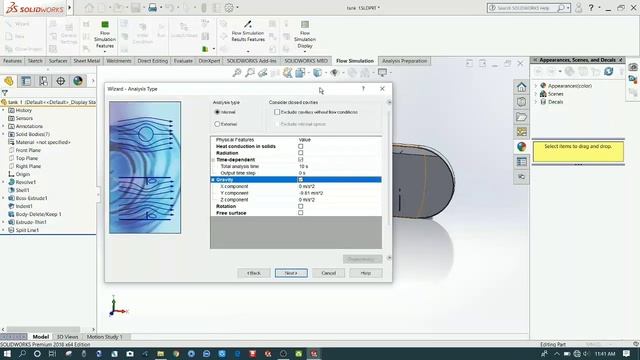Image resolution: width=640 pixels, height=360 pixels.
Task: Expand the Solid Bodies(7) node
Action: tap(3, 134)
